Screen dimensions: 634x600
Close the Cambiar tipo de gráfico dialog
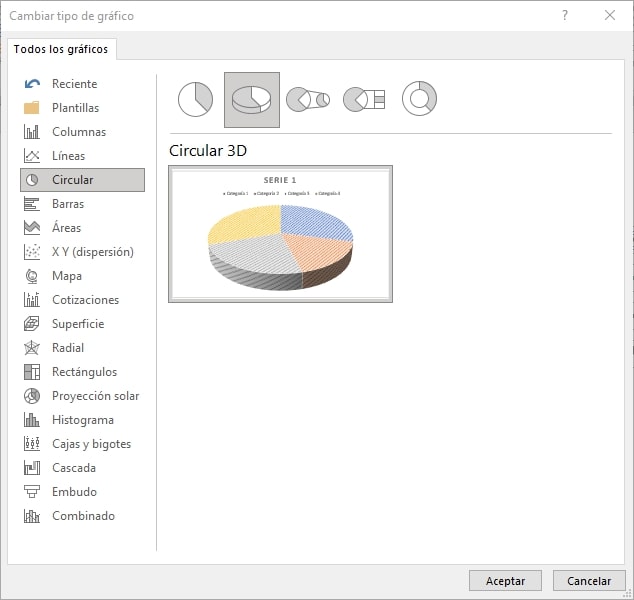[610, 15]
